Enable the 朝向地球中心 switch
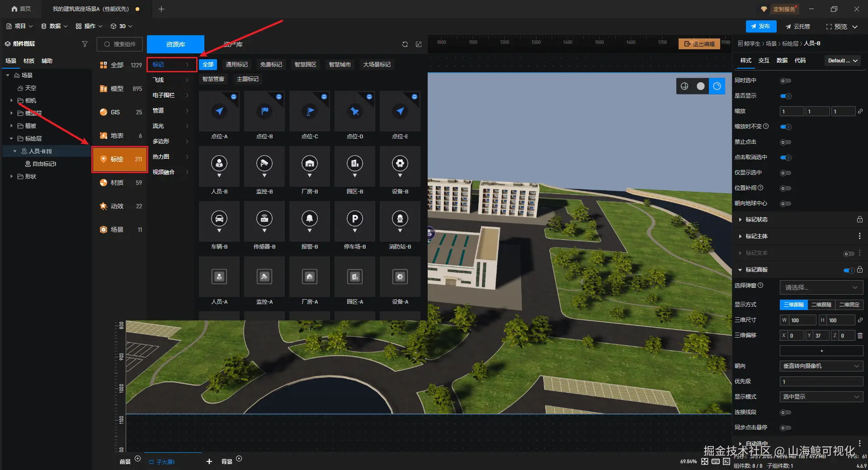Screen dimensions: 868x470 coord(786,204)
